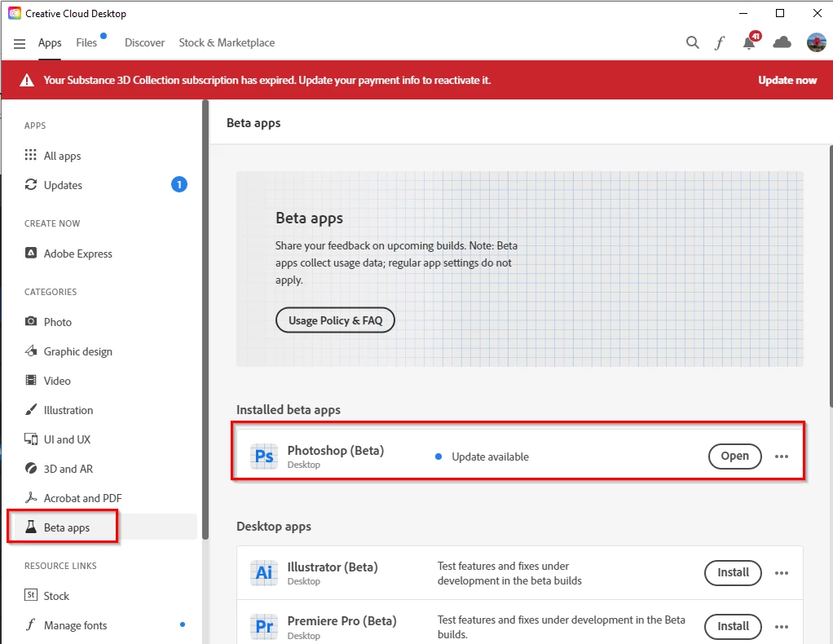Click the expired Substance 3D subscription message

click(x=267, y=80)
